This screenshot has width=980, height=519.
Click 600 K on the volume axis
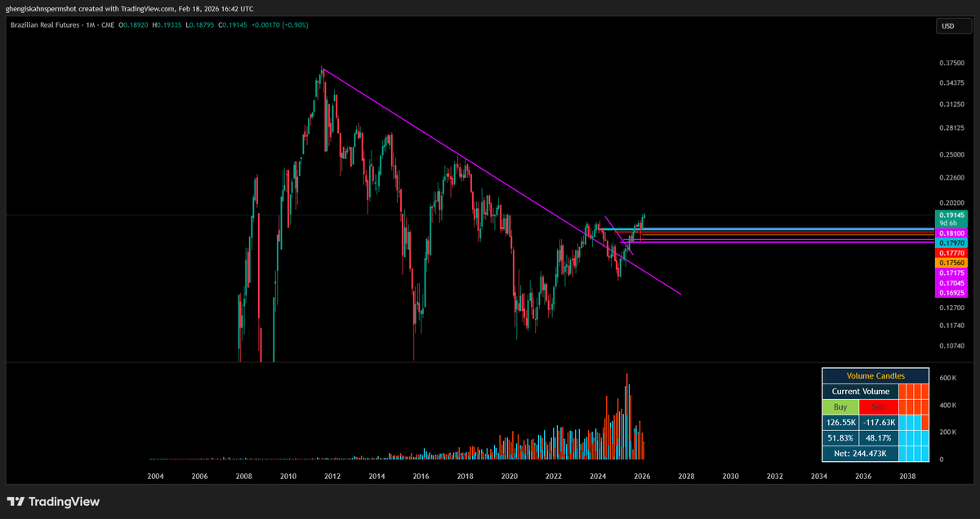click(x=948, y=378)
